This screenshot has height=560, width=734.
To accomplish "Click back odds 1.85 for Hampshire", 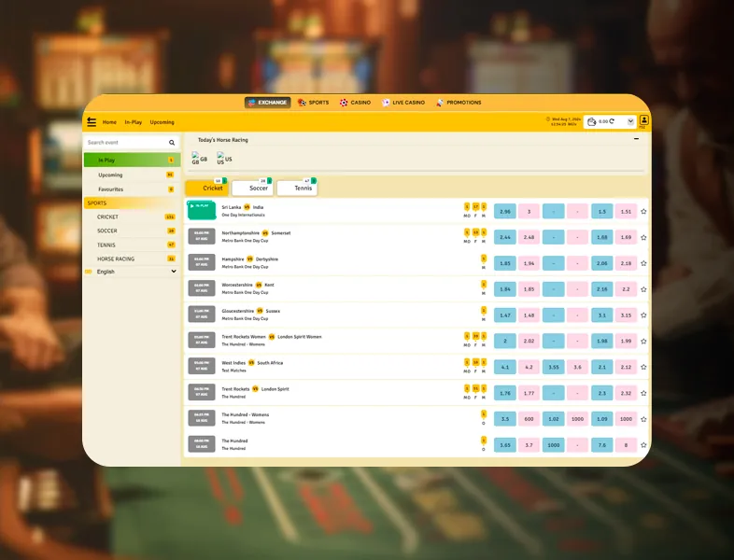I will pyautogui.click(x=505, y=263).
